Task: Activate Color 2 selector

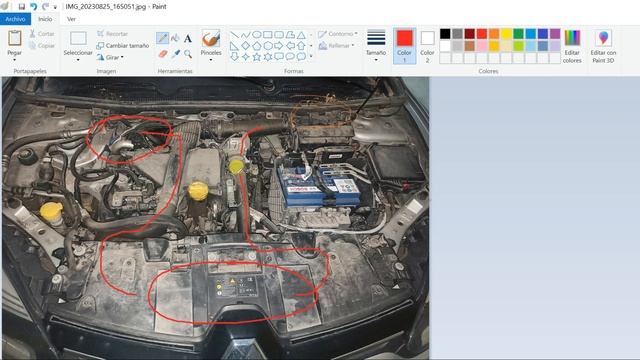Action: [427, 46]
